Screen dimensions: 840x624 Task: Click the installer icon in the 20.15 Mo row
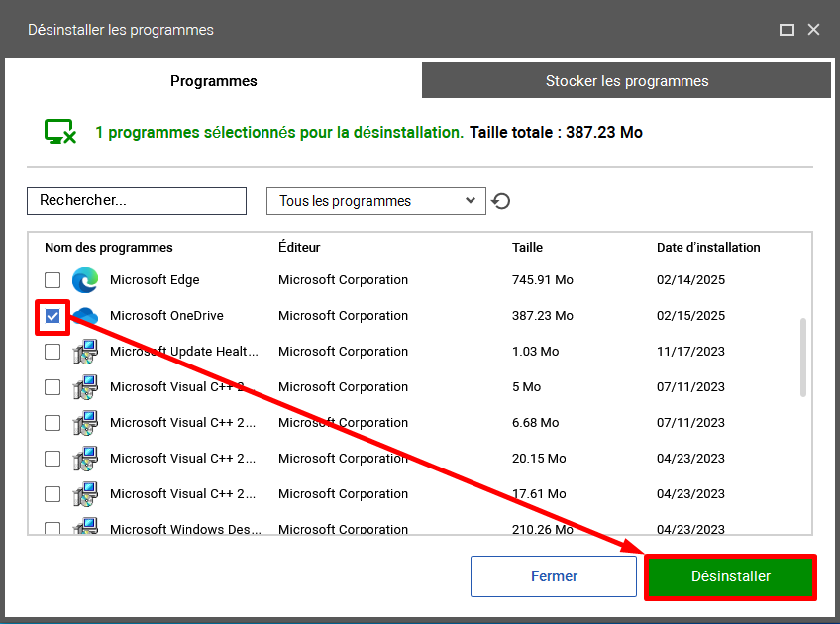click(x=85, y=459)
